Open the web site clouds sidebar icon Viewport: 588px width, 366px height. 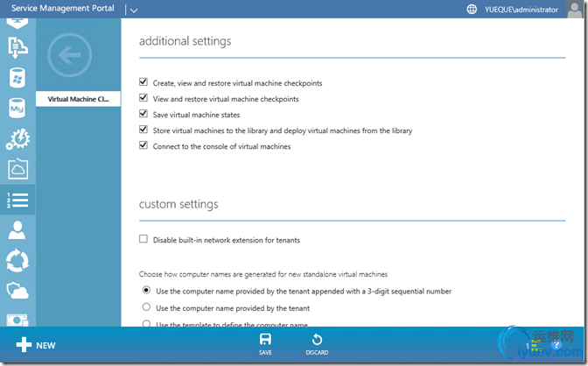point(17,47)
